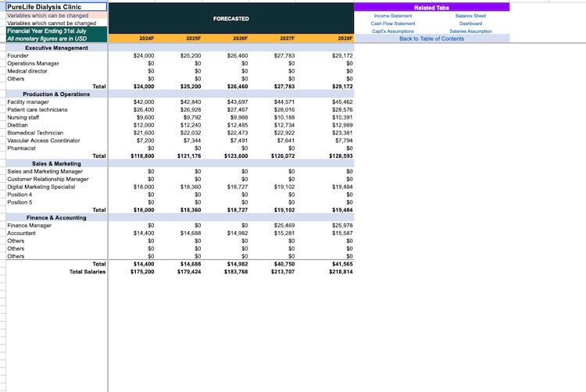Select the Facility manager row label
Image resolution: width=586 pixels, height=392 pixels.
click(27, 102)
